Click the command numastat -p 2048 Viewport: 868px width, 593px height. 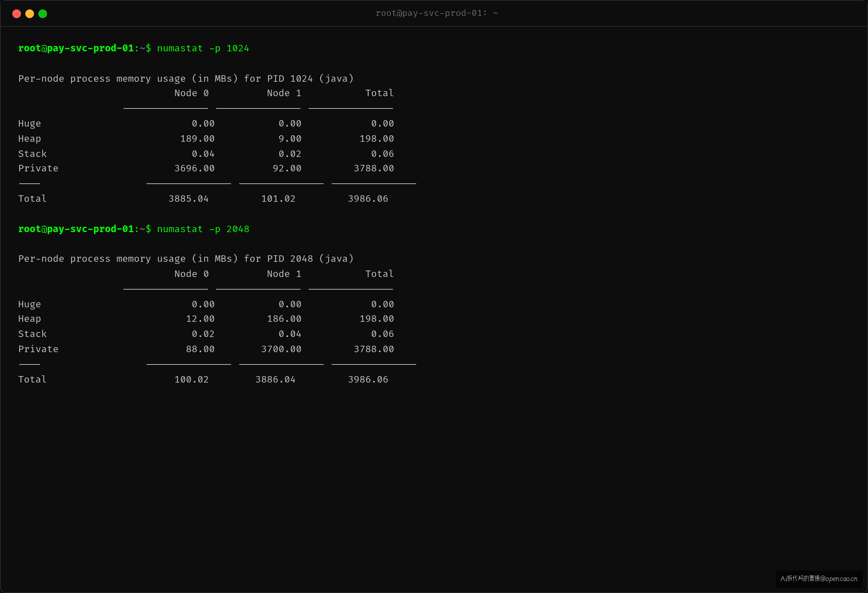(x=203, y=229)
